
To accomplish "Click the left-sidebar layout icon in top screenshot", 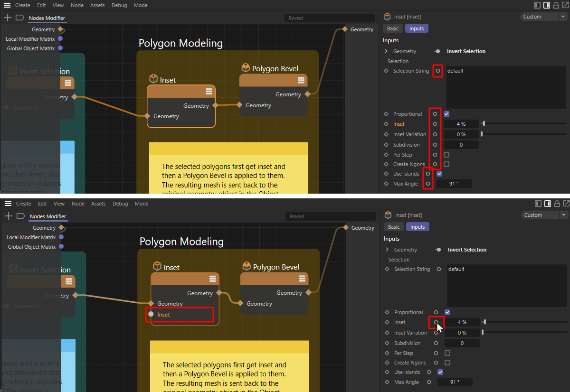I will pyautogui.click(x=537, y=5).
